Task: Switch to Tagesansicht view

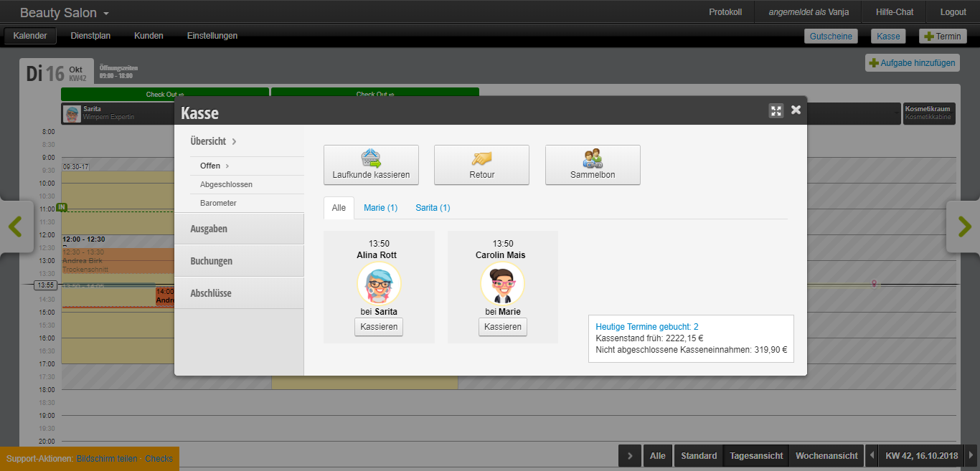Action: pyautogui.click(x=755, y=456)
